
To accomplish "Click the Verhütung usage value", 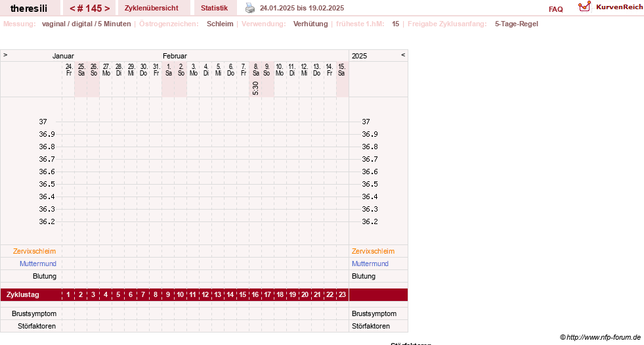I will (x=311, y=24).
